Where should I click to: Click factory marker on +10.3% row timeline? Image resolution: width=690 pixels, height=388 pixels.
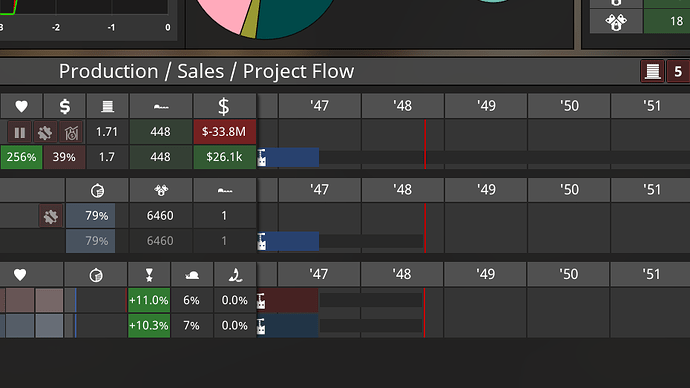261,326
